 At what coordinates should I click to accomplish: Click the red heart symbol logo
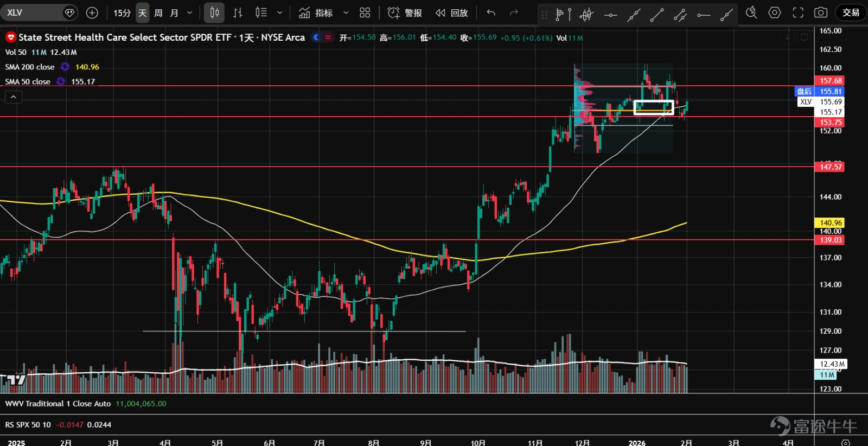[x=10, y=37]
